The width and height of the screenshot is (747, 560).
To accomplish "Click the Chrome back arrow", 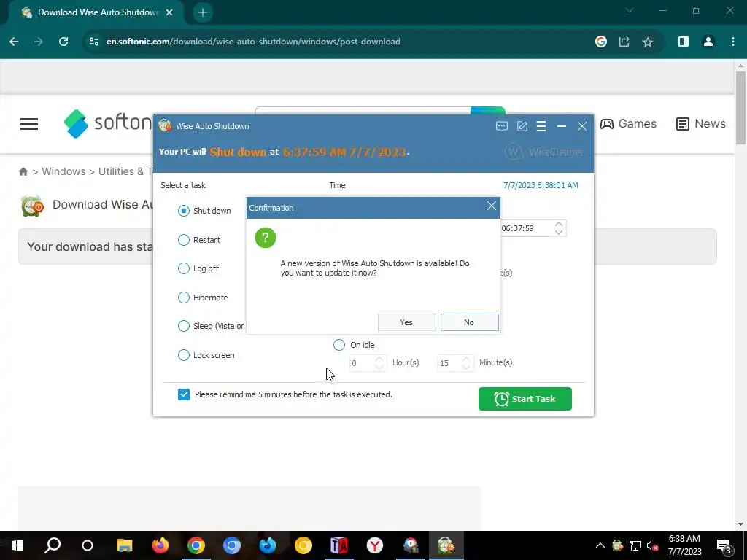I will [14, 42].
